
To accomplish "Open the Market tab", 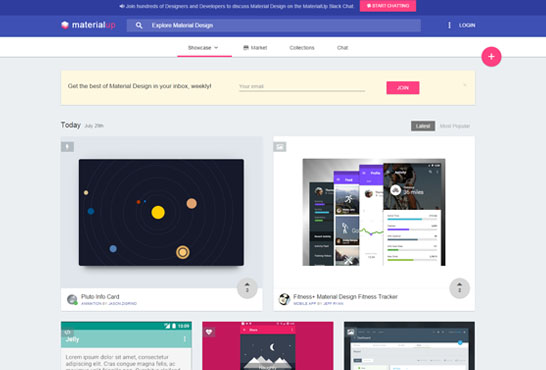I will point(255,48).
